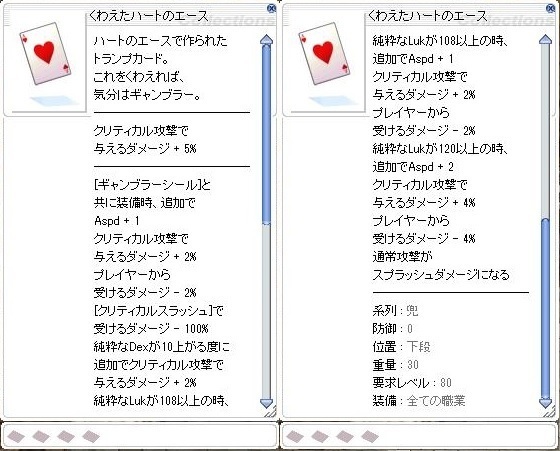Click the scroll-up arrow in the left window
The width and height of the screenshot is (560, 451).
pos(266,40)
